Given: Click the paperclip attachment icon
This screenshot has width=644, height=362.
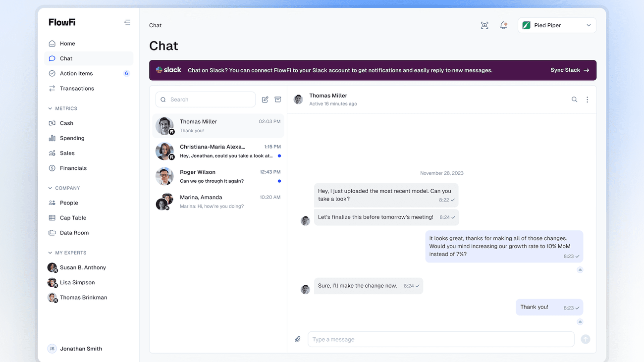Looking at the screenshot, I should (298, 339).
